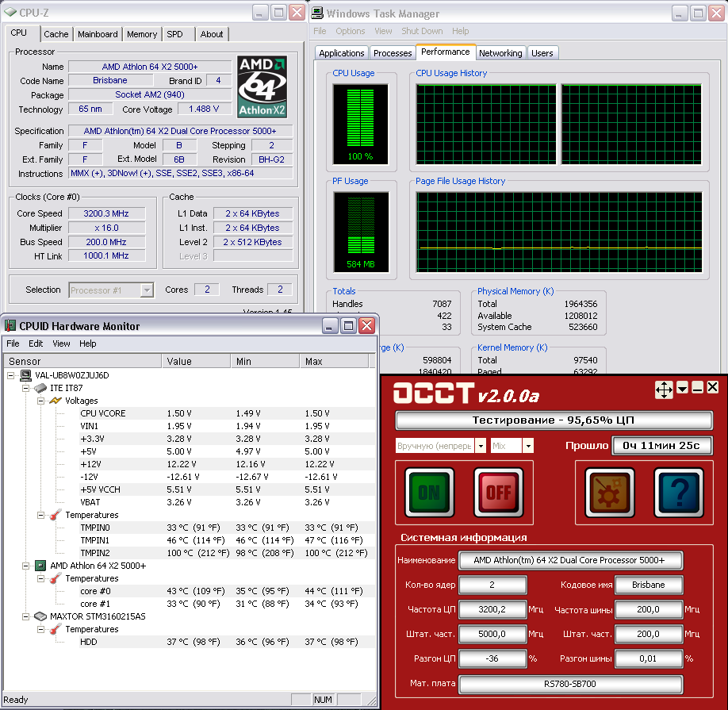
Task: Collapse the ITE IT87 Temperatures node
Action: point(41,515)
